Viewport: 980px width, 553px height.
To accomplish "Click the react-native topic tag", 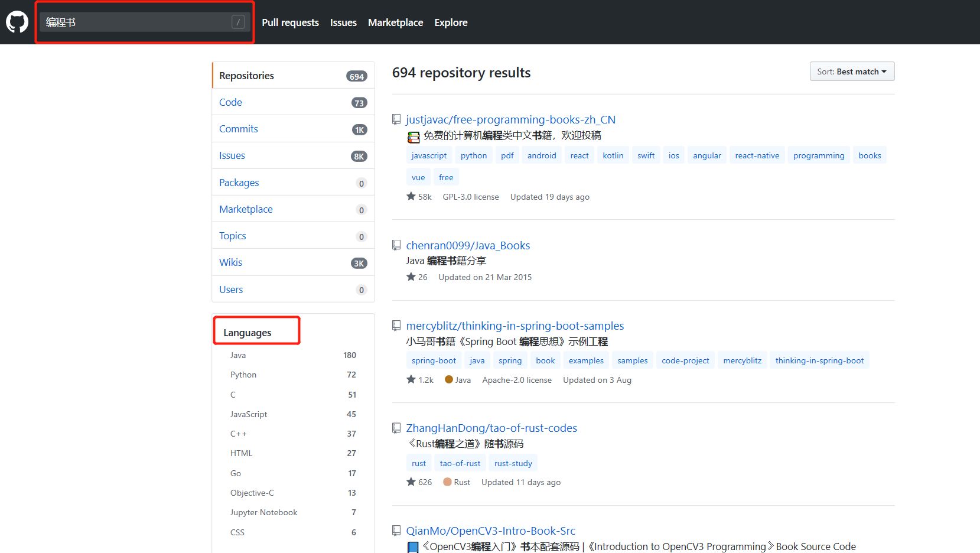I will coord(757,155).
